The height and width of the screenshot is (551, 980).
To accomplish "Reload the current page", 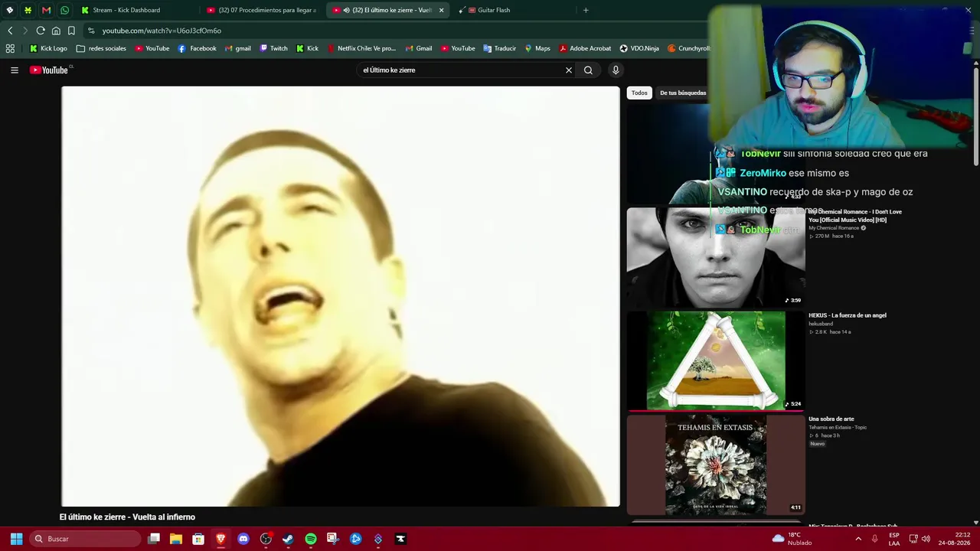I will [x=41, y=31].
